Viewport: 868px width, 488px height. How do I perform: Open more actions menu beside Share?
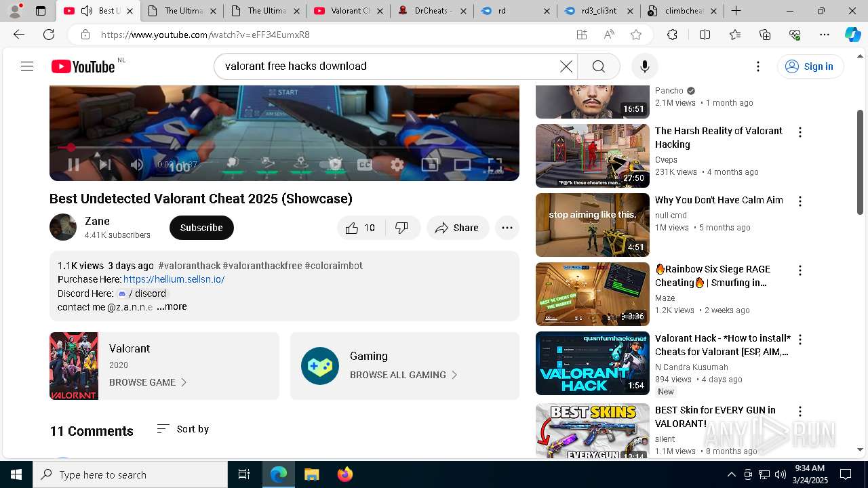(507, 228)
